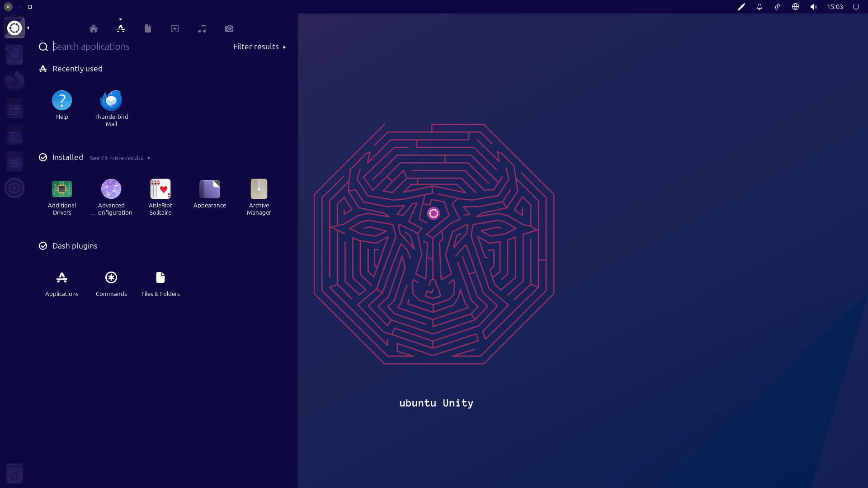868x488 pixels.
Task: Open Additional Drivers
Action: (62, 197)
